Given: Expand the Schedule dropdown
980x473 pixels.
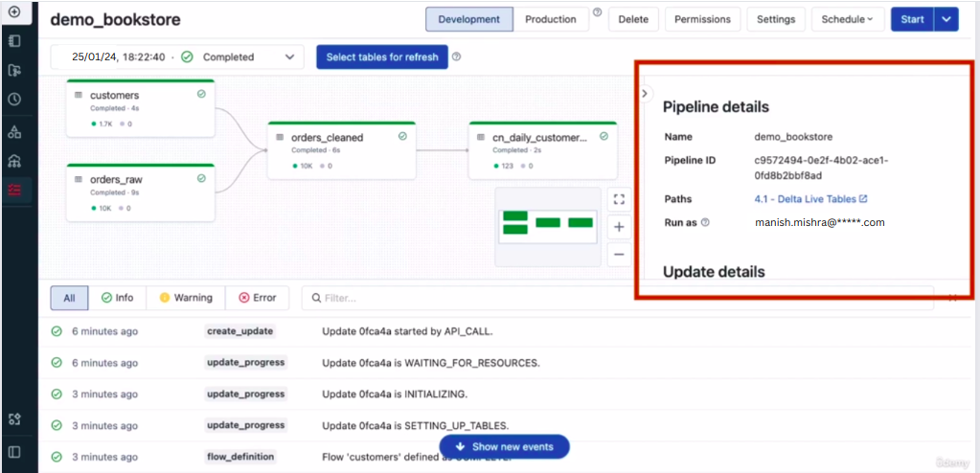Looking at the screenshot, I should point(848,19).
